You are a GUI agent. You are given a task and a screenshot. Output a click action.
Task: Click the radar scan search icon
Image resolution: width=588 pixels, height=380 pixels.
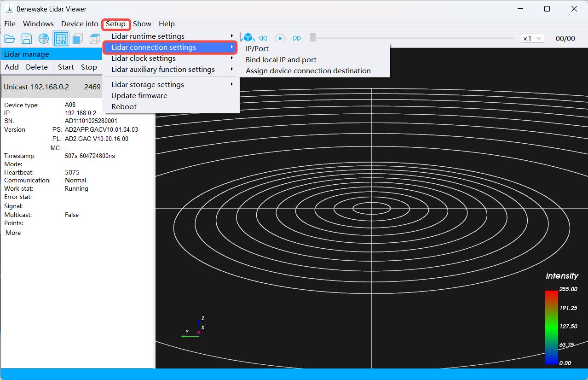[x=44, y=39]
